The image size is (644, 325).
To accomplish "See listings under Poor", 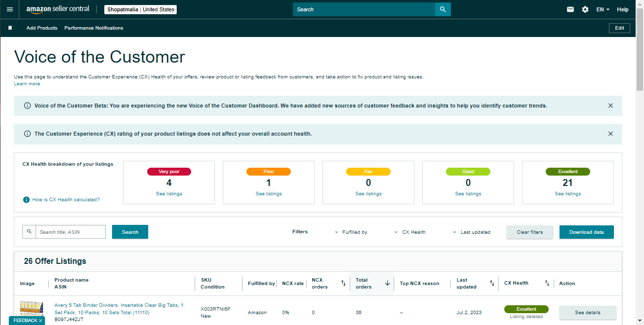I will [x=269, y=194].
